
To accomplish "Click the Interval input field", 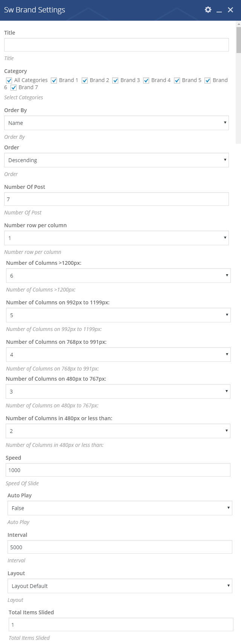I will click(x=120, y=547).
